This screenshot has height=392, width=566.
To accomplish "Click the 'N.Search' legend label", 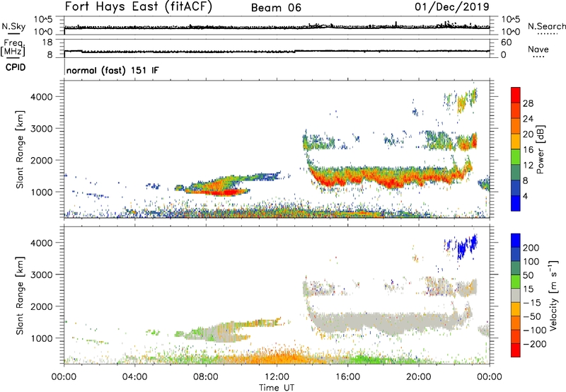I will pyautogui.click(x=546, y=26).
